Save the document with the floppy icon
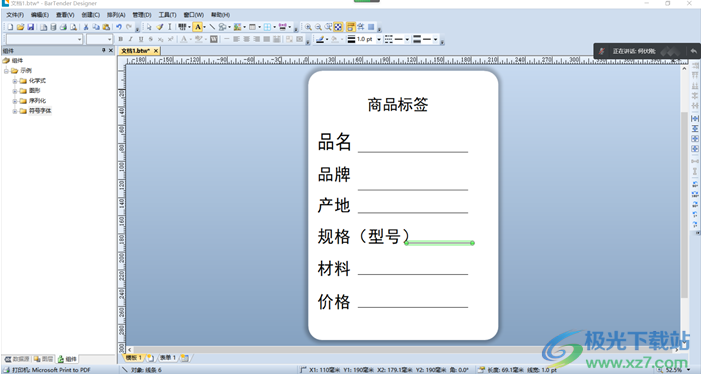701x379 pixels. coord(30,27)
